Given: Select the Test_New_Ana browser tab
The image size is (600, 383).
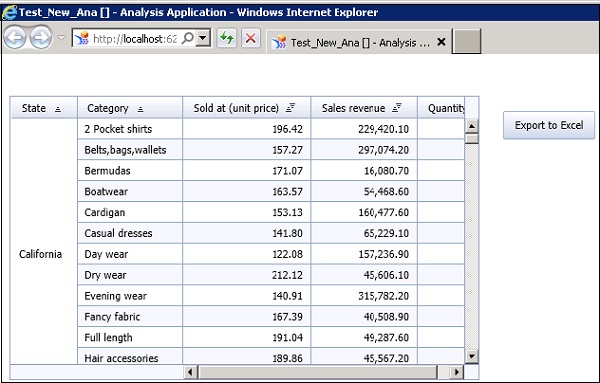Looking at the screenshot, I should [359, 42].
